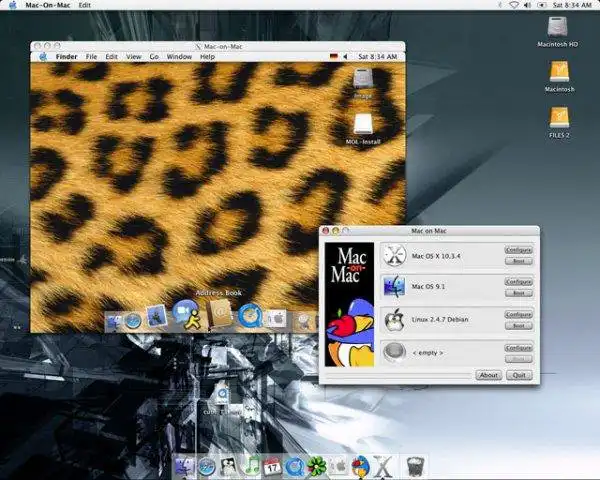Launch QuickTime Player from host Dock
The width and height of the screenshot is (600, 480).
click(295, 467)
